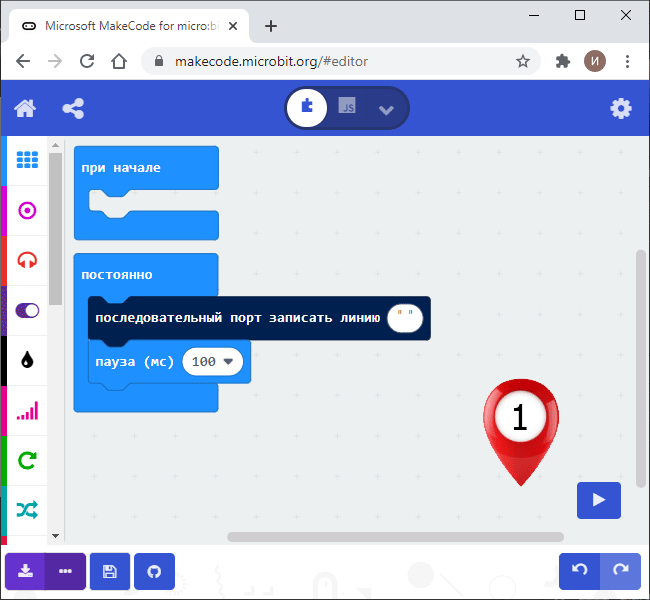This screenshot has width=650, height=600.
Task: Open a new browser tab
Action: 271,26
